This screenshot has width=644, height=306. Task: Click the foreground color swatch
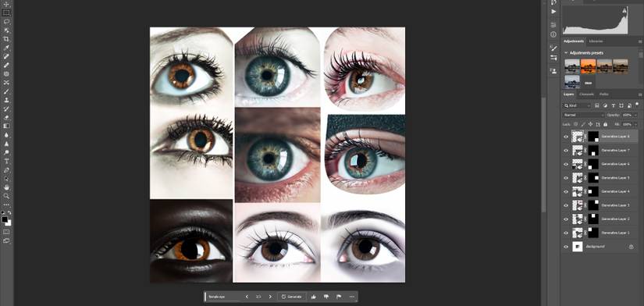coord(5,220)
